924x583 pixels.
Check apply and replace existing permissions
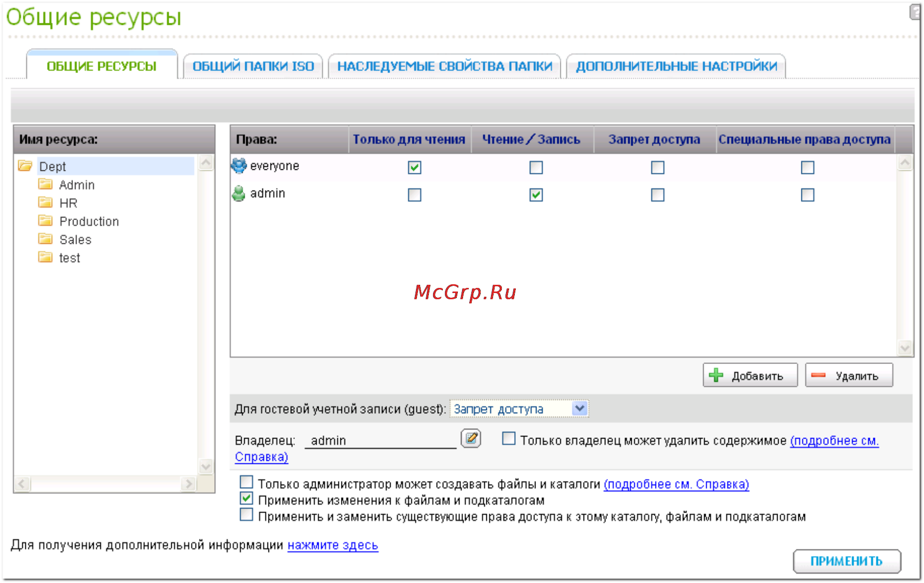pos(246,515)
